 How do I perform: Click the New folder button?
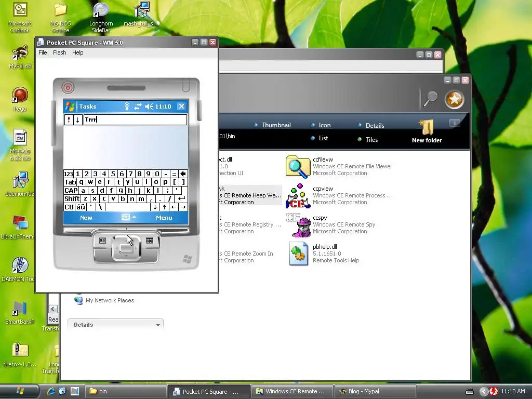coord(427,131)
